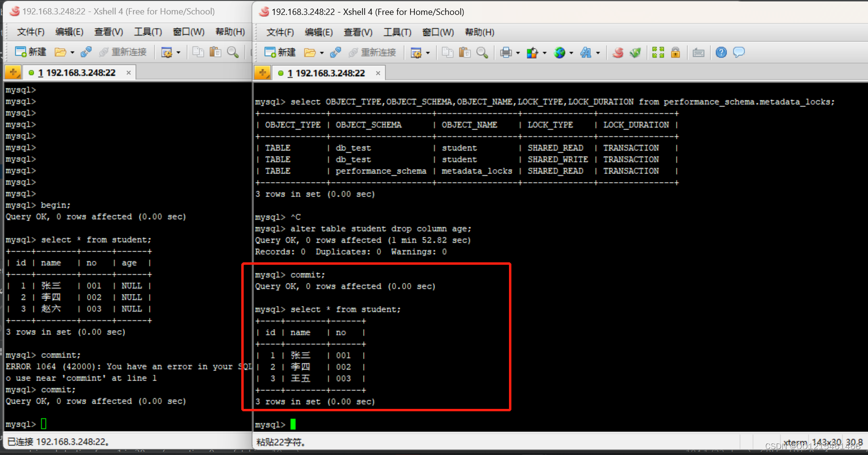Viewport: 868px width, 455px height.
Task: Expand the globe encoding dropdown arrow
Action: pos(571,53)
